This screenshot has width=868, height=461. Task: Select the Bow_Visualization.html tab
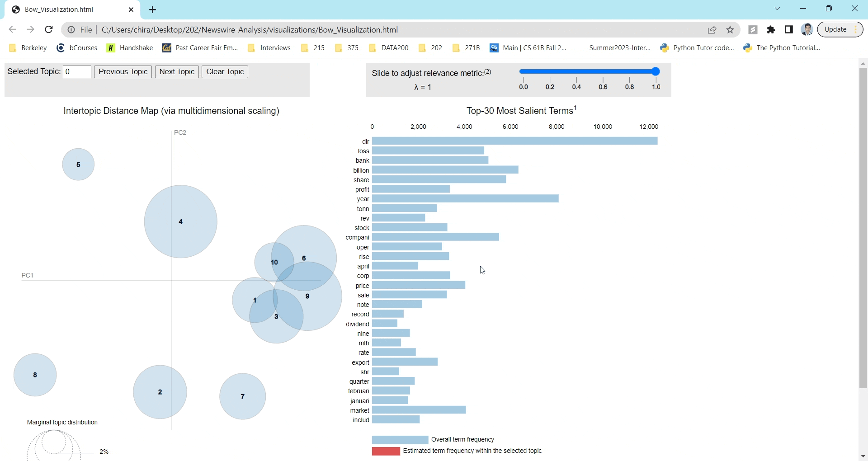(59, 9)
